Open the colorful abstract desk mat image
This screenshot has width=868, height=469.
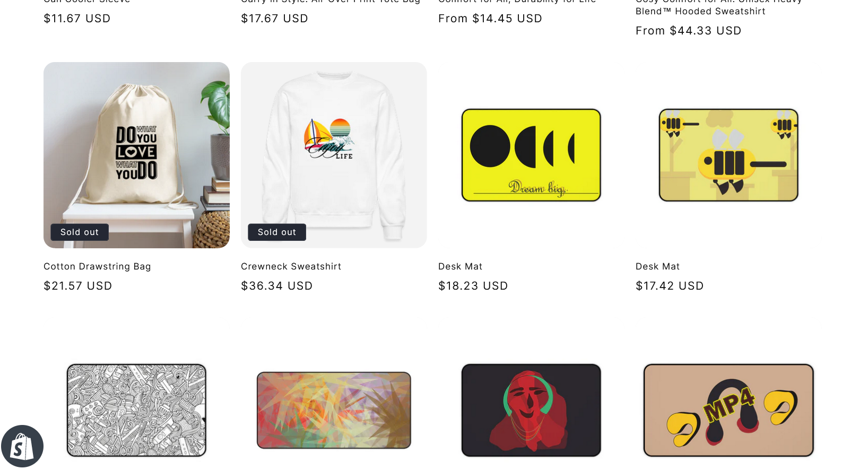334,410
